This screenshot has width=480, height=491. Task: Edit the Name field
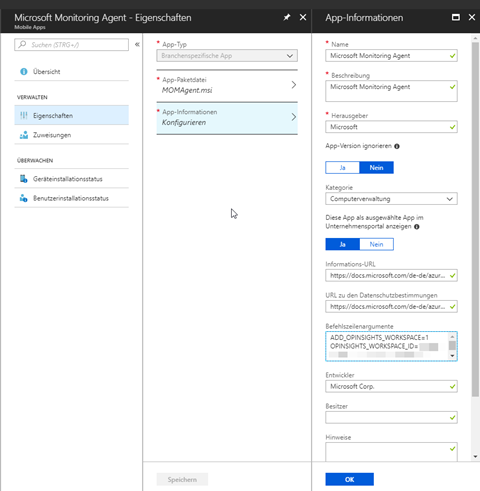coord(391,56)
